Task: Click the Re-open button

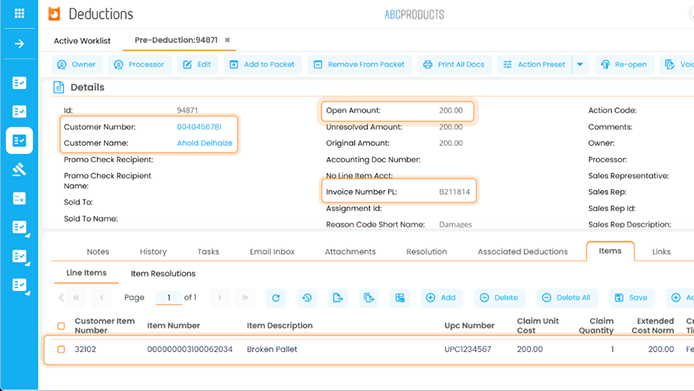Action: click(624, 64)
